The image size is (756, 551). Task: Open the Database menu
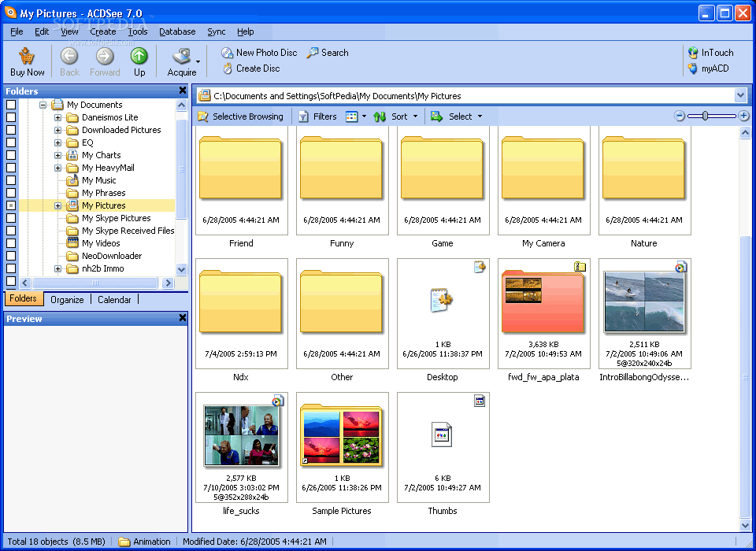177,31
